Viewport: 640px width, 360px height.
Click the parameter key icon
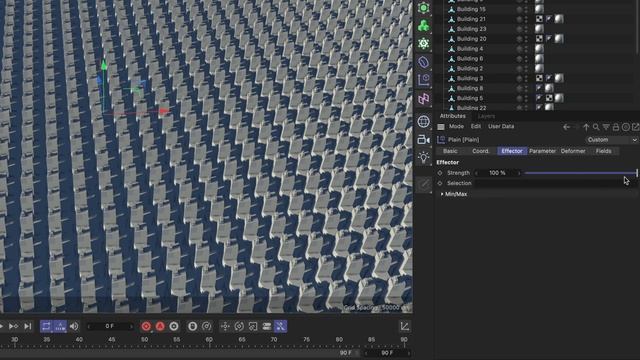tap(267, 326)
